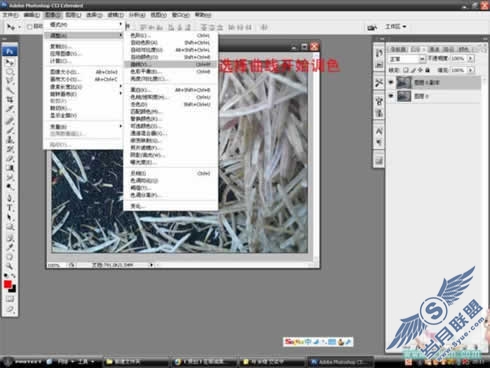Viewport: 490px width, 368px height.
Task: Toggle lock position in Layers panel
Action: (420, 70)
